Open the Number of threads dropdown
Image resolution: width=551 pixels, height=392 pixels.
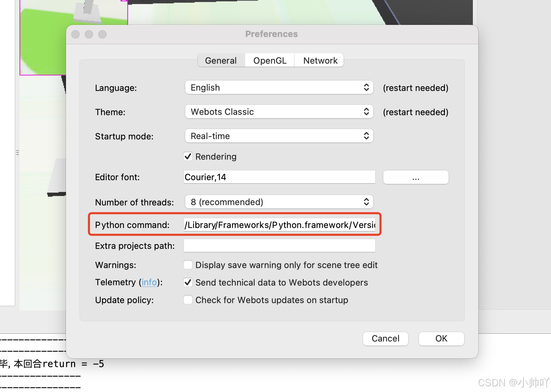(279, 202)
